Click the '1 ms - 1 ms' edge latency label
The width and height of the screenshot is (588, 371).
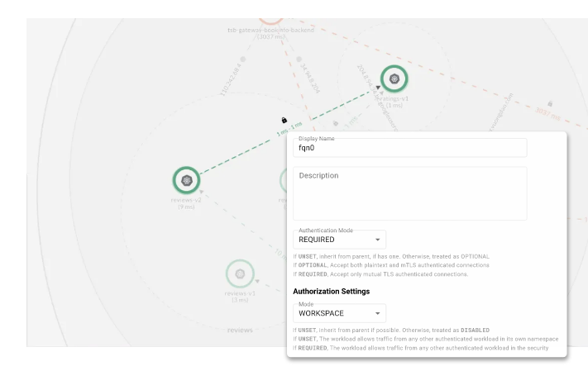(x=289, y=129)
